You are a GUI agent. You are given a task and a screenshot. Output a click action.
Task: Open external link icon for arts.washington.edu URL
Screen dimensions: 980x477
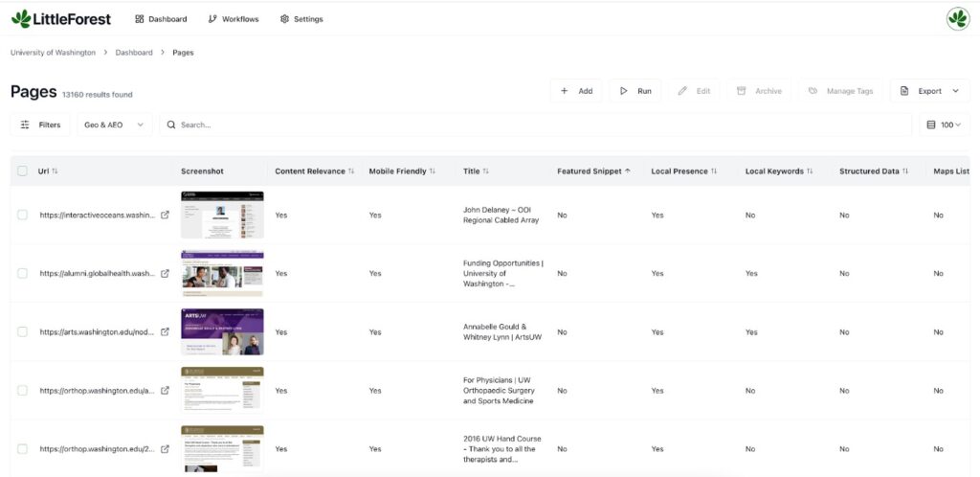(x=165, y=332)
